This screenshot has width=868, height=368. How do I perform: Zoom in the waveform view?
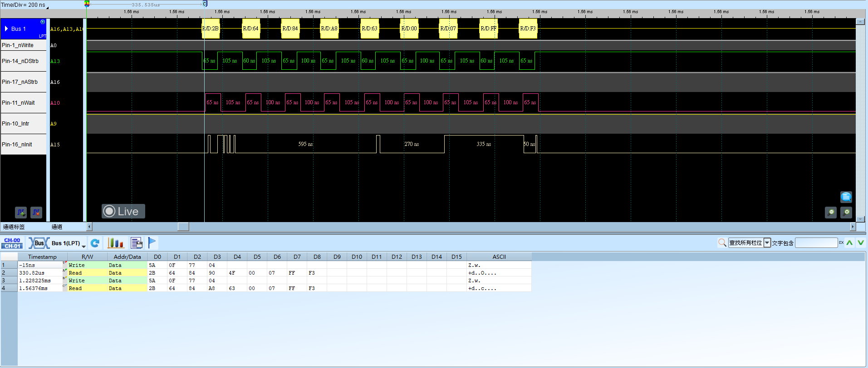846,212
